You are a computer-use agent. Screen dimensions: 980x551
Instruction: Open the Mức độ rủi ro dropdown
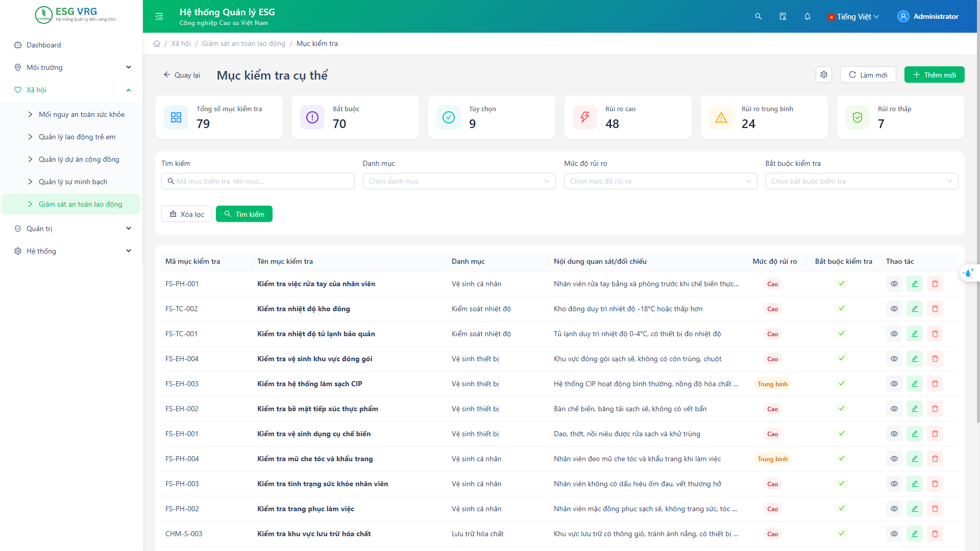(660, 181)
